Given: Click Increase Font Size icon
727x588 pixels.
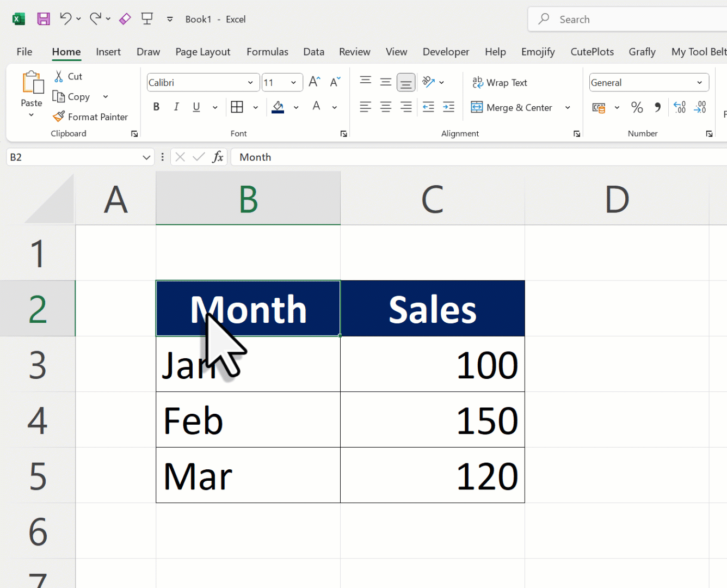Looking at the screenshot, I should [314, 82].
